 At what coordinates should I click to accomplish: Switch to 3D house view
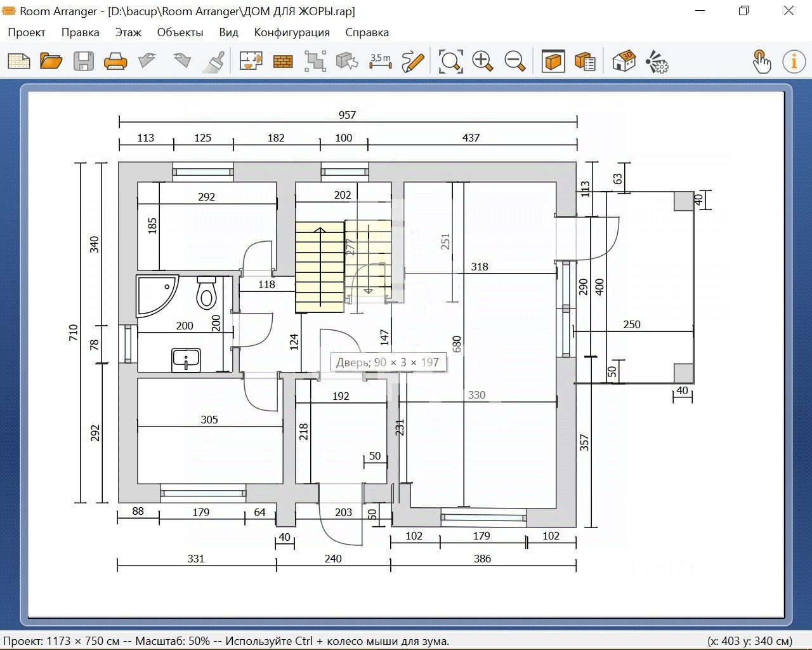click(624, 62)
